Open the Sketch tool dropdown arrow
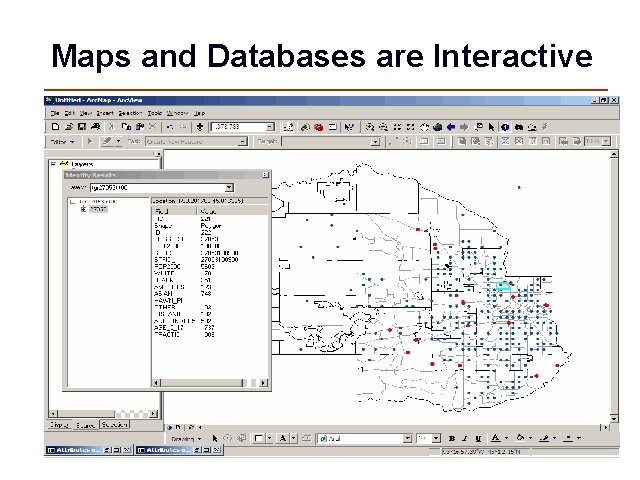 coord(118,142)
